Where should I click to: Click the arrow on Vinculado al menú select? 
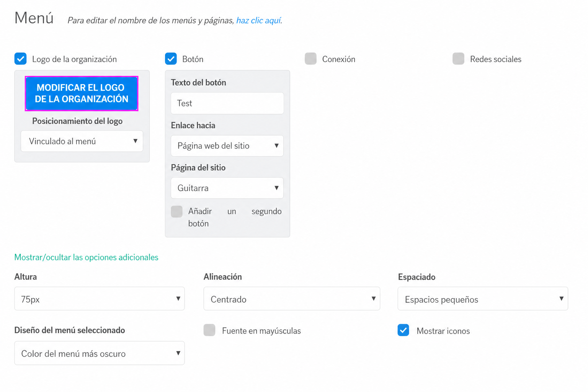[x=136, y=141]
